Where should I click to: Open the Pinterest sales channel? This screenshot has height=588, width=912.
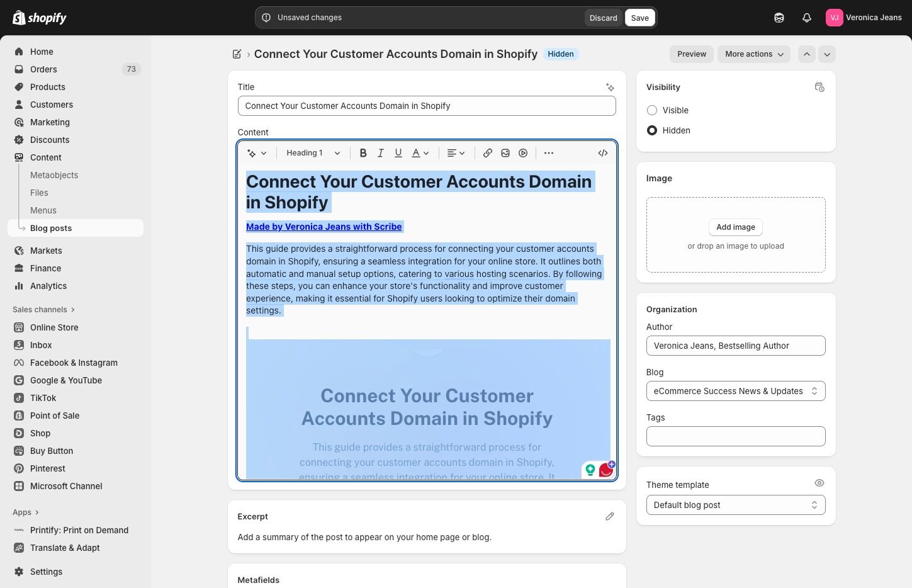pyautogui.click(x=76, y=468)
